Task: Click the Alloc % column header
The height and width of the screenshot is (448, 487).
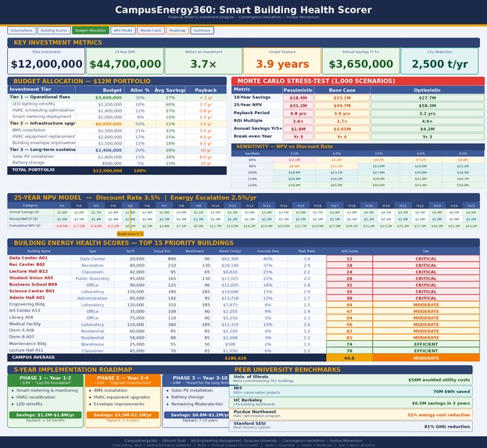Action: (x=140, y=90)
